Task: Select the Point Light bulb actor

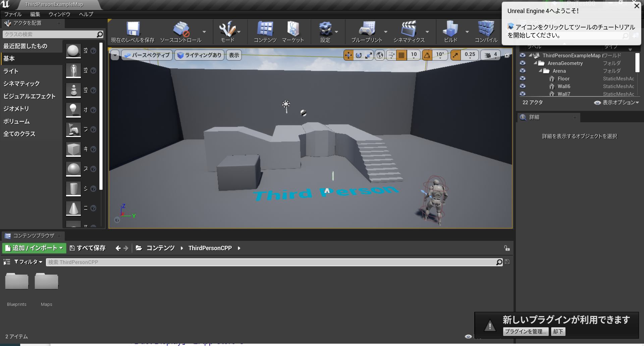Action: 73,110
